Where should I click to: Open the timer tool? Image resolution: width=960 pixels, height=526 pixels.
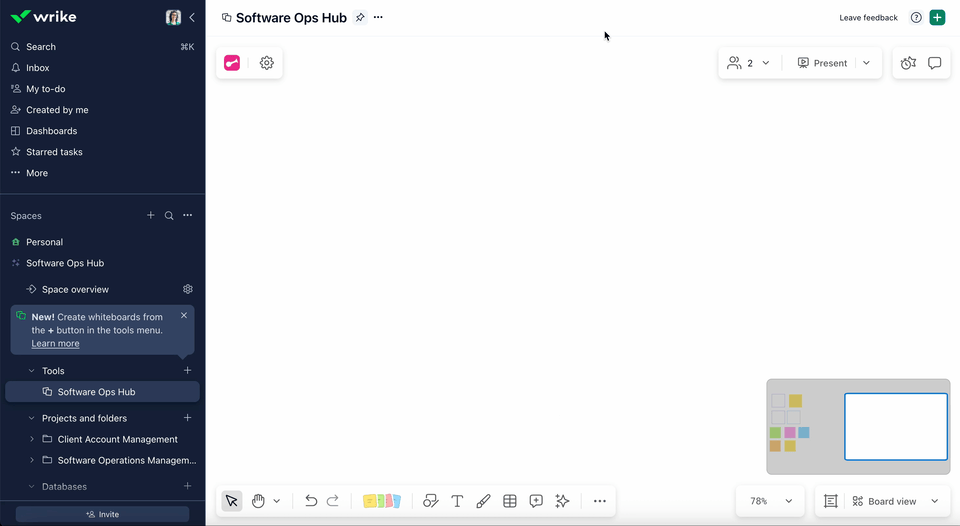[x=908, y=63]
